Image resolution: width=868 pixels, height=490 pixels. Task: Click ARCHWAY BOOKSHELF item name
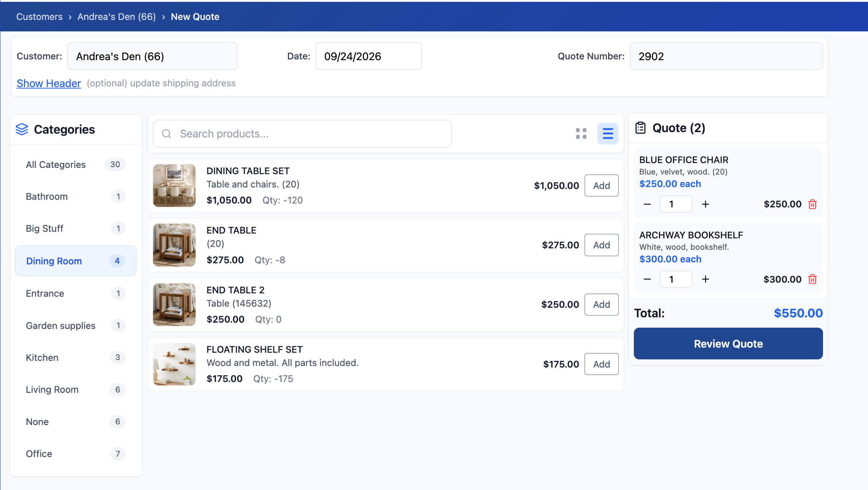click(x=691, y=235)
